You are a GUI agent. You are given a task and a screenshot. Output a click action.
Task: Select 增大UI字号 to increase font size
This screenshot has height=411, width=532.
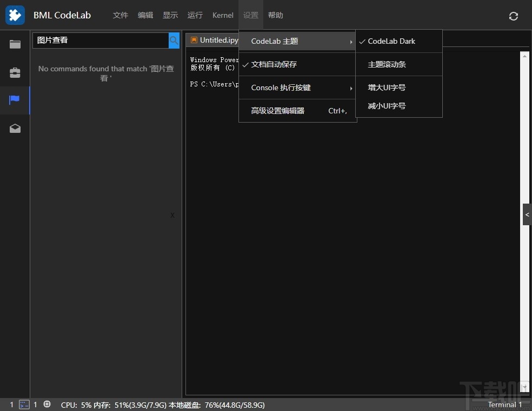[386, 87]
